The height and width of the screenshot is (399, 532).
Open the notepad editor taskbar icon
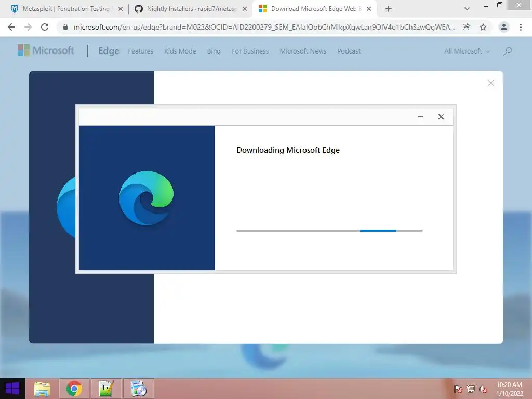click(x=106, y=389)
